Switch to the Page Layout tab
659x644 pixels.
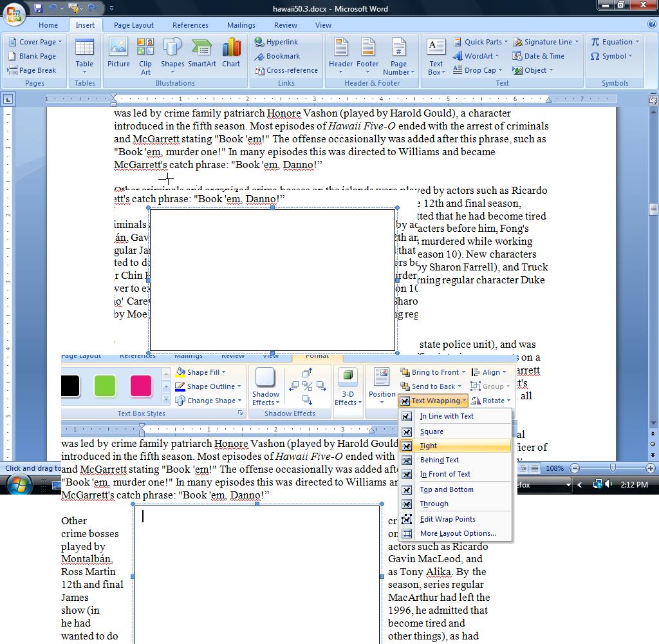(134, 25)
